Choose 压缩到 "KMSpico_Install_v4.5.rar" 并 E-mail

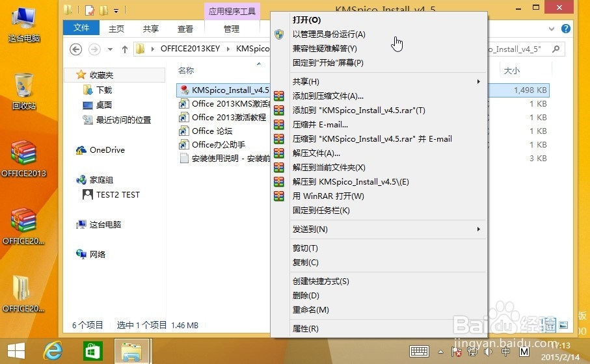(x=379, y=138)
